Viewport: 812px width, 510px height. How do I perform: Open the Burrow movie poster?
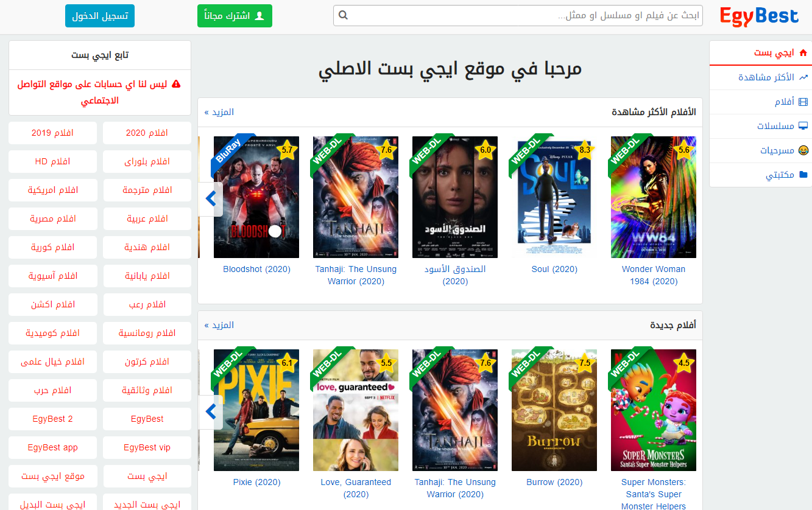pyautogui.click(x=554, y=410)
